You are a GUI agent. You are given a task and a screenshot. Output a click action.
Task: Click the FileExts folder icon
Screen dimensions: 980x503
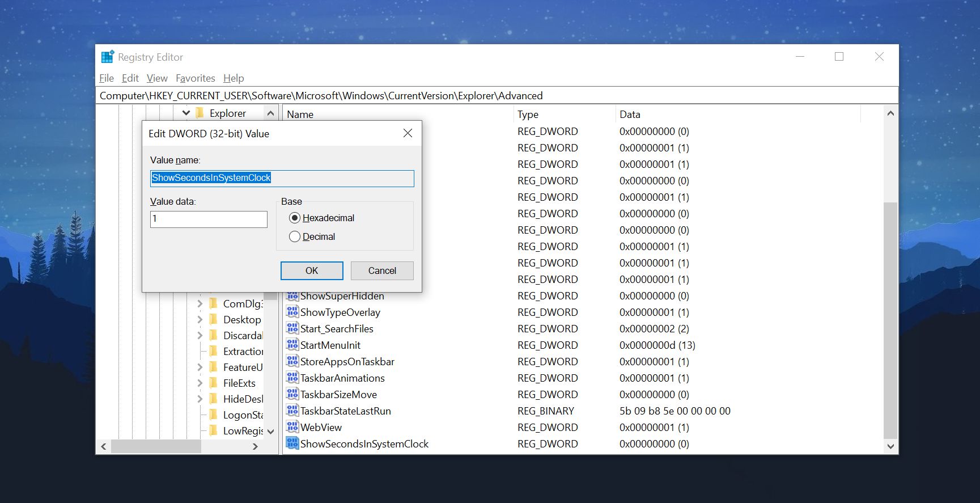214,383
